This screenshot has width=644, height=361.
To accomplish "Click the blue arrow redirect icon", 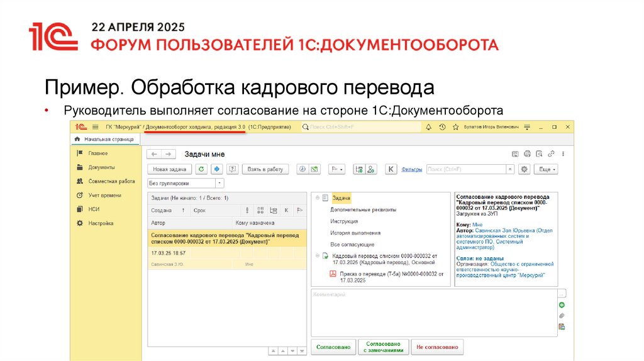I will pos(217,169).
